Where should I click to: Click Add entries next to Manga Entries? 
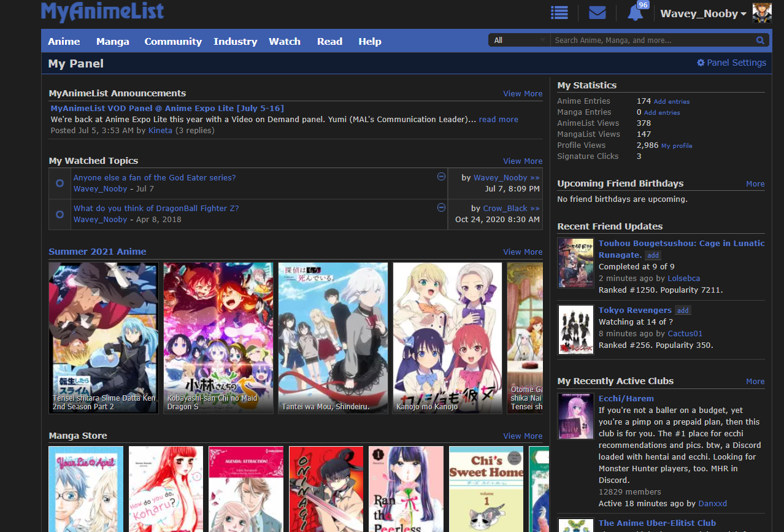point(662,113)
